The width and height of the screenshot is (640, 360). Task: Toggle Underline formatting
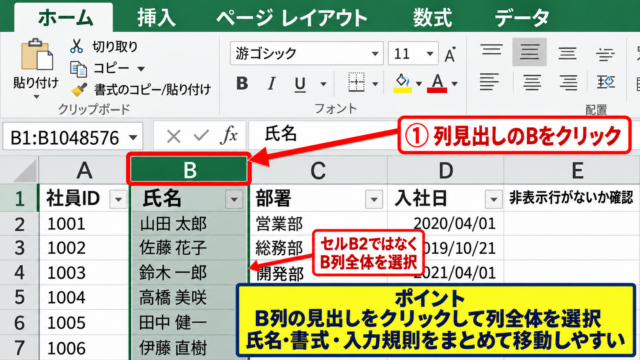300,84
